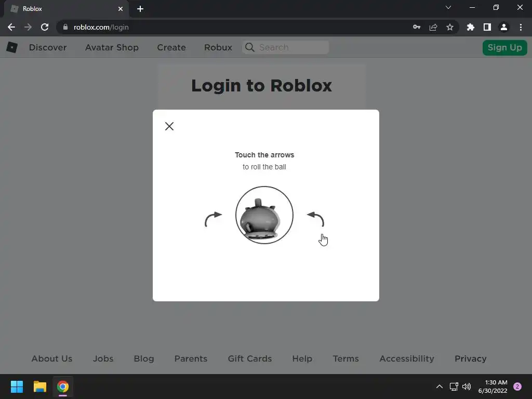Open the Parents footer link
This screenshot has height=399, width=532.
pos(191,358)
